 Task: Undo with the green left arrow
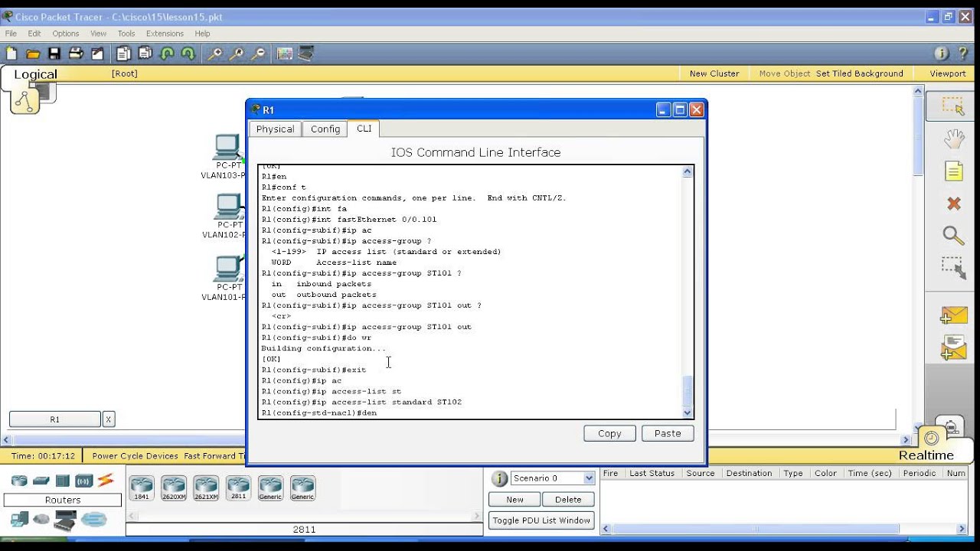(167, 54)
